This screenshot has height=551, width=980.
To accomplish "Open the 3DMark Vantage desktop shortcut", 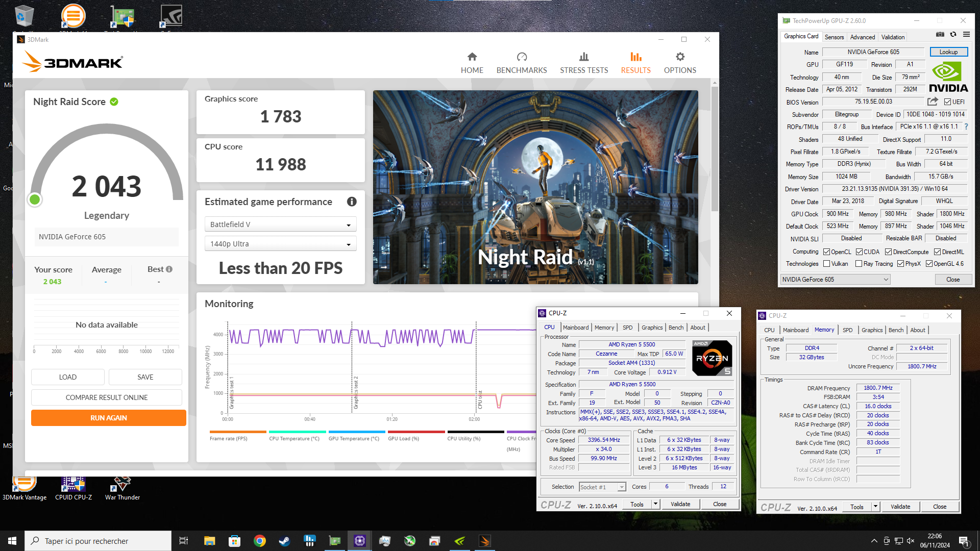I will (x=24, y=488).
